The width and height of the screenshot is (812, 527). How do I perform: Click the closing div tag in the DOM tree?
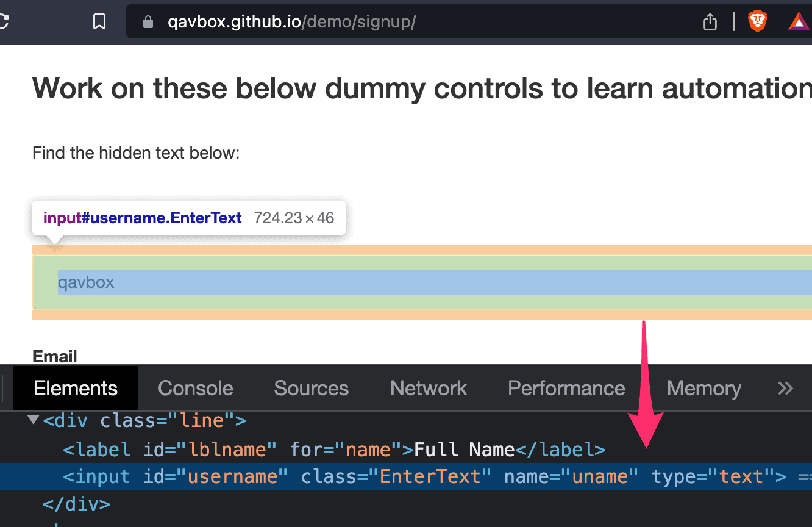coord(76,504)
